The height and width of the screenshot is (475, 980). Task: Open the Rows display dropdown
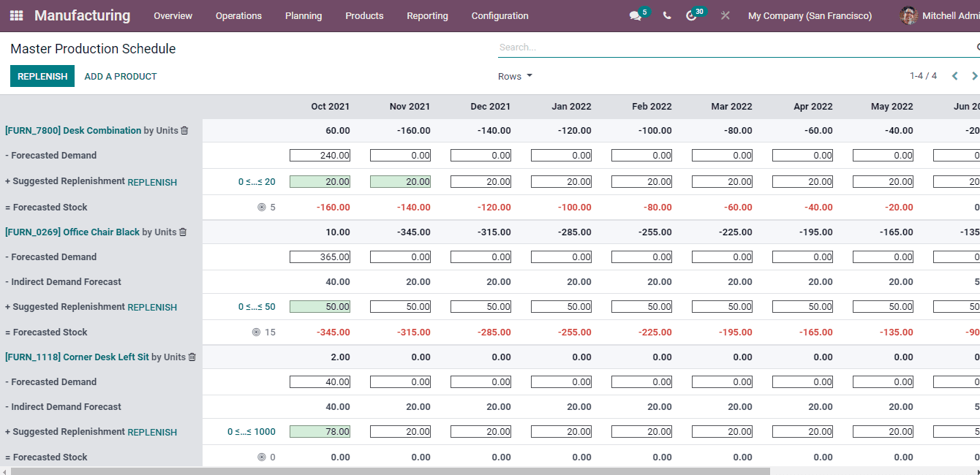pyautogui.click(x=515, y=76)
